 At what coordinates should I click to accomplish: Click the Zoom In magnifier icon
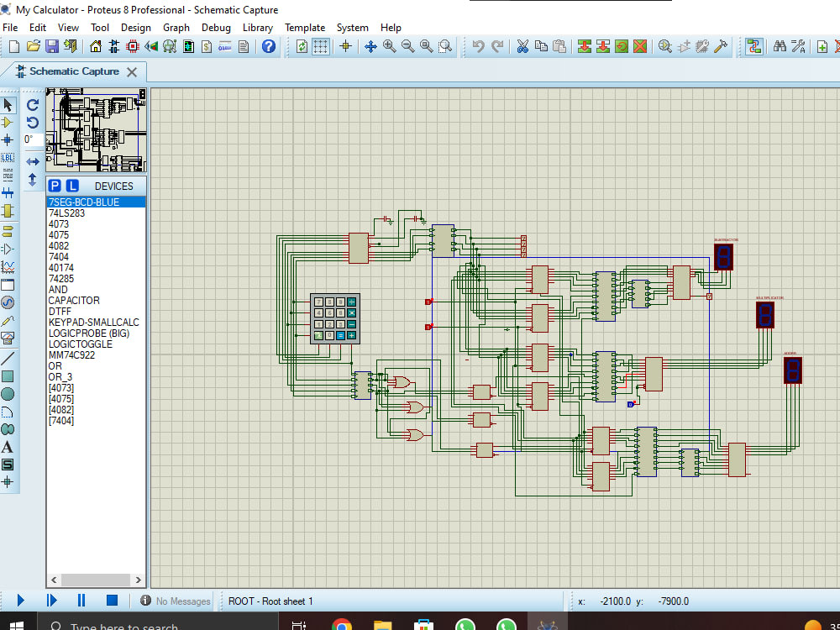point(390,46)
